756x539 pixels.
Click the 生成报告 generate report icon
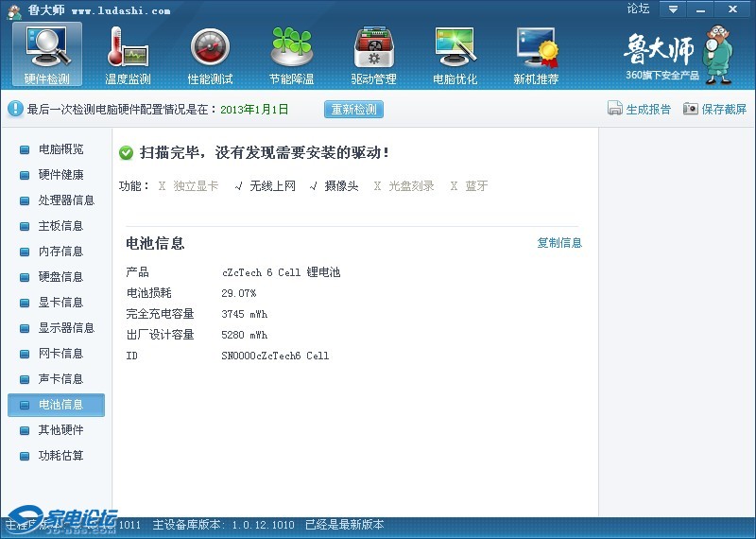pos(615,109)
